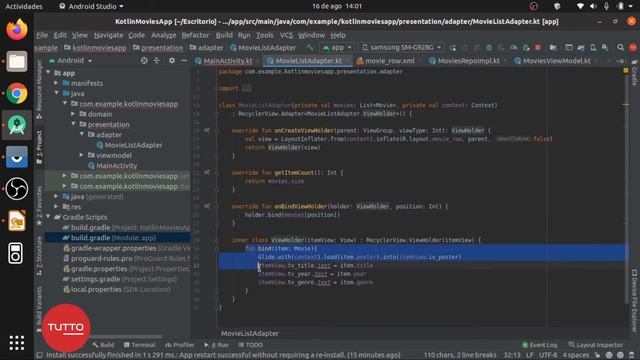Click the Debug app bug icon
640x360 pixels.
pyautogui.click(x=489, y=48)
